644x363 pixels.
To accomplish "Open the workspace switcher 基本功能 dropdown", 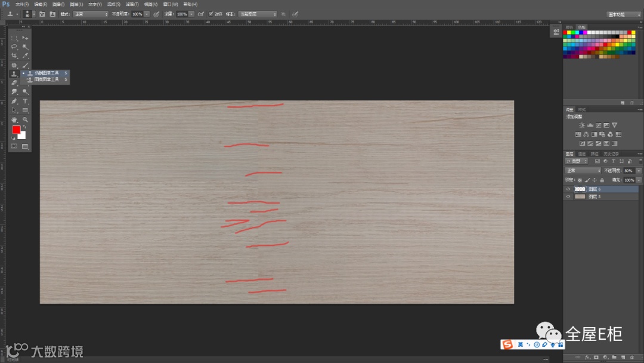I will [624, 14].
